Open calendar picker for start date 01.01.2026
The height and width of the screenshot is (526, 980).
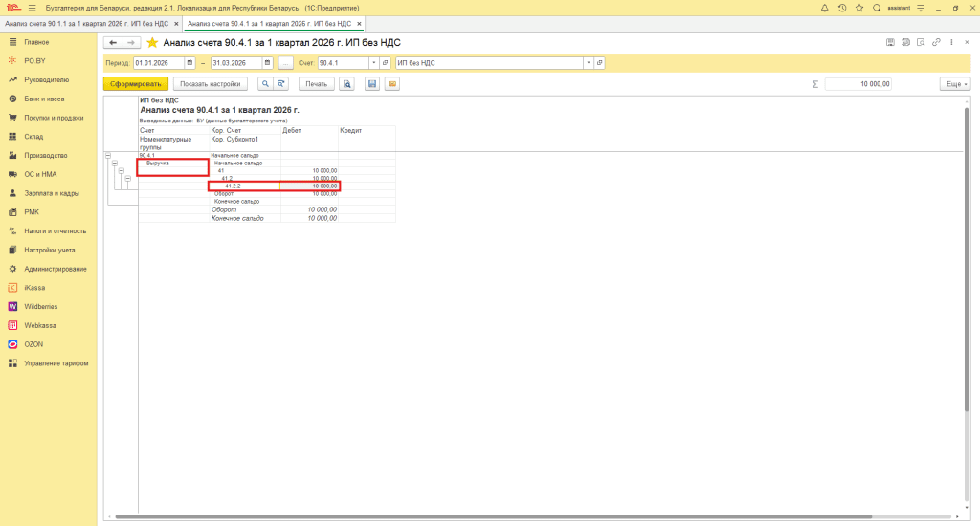click(x=189, y=63)
